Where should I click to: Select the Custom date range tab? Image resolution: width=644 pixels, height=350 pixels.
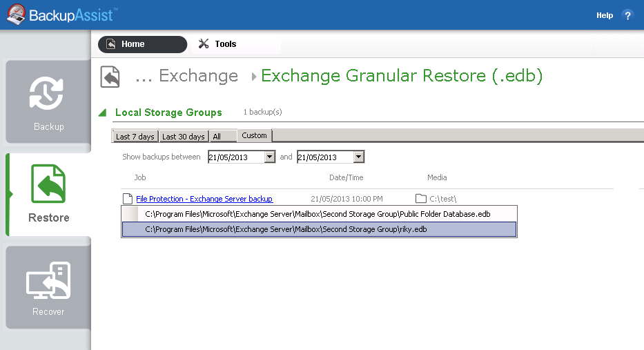coord(254,135)
